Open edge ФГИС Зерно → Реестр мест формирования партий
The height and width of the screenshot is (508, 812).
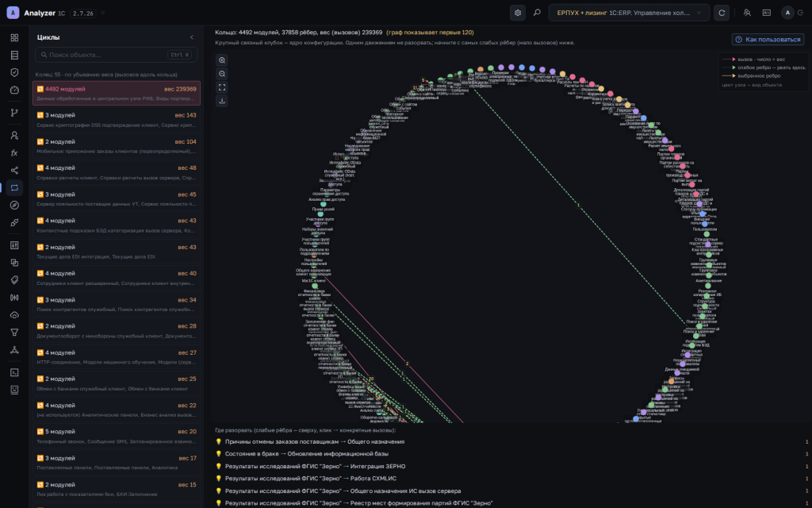click(511, 502)
